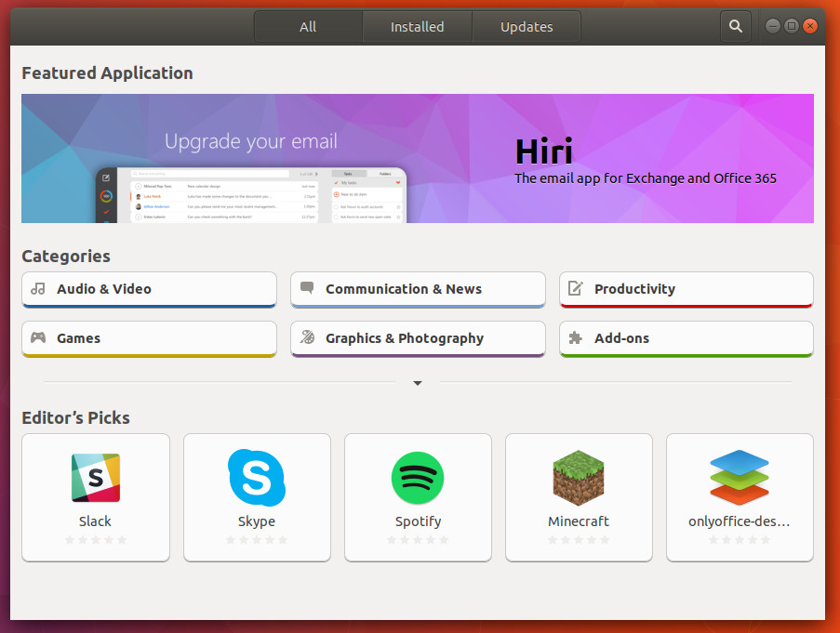Select the Spotify label text
The height and width of the screenshot is (633, 840).
[x=419, y=521]
